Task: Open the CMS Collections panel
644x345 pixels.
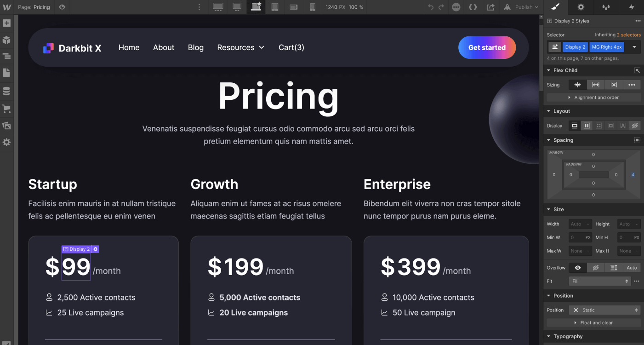Action: [6, 91]
